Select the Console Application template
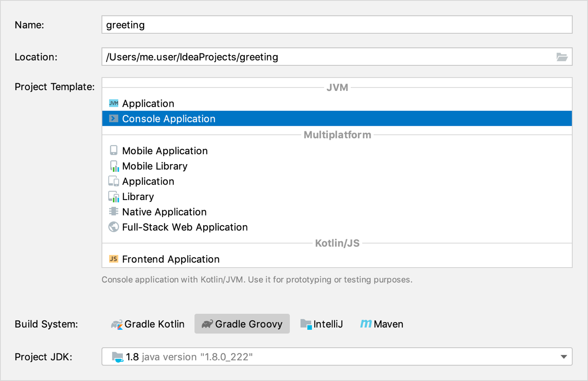 click(337, 118)
